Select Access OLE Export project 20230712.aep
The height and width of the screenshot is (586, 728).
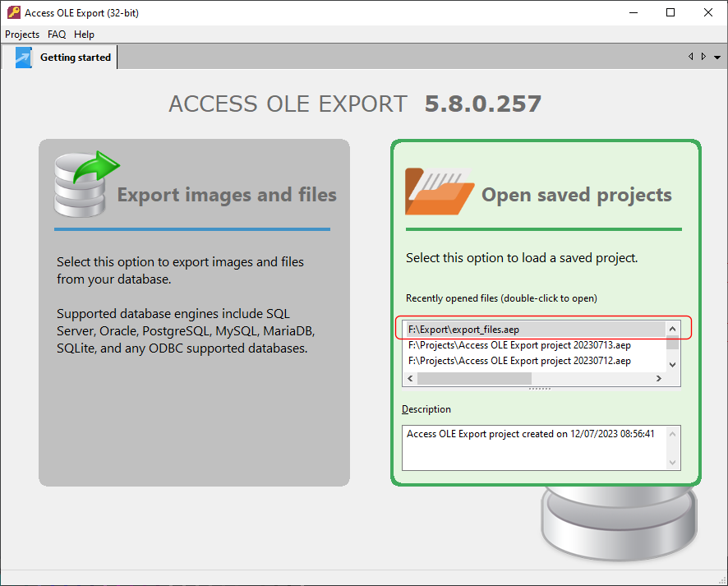coord(519,361)
